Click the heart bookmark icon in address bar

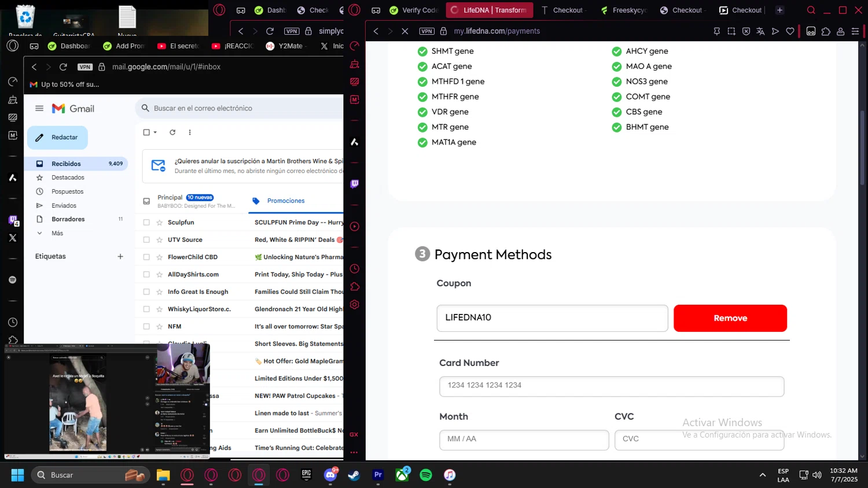[790, 31]
